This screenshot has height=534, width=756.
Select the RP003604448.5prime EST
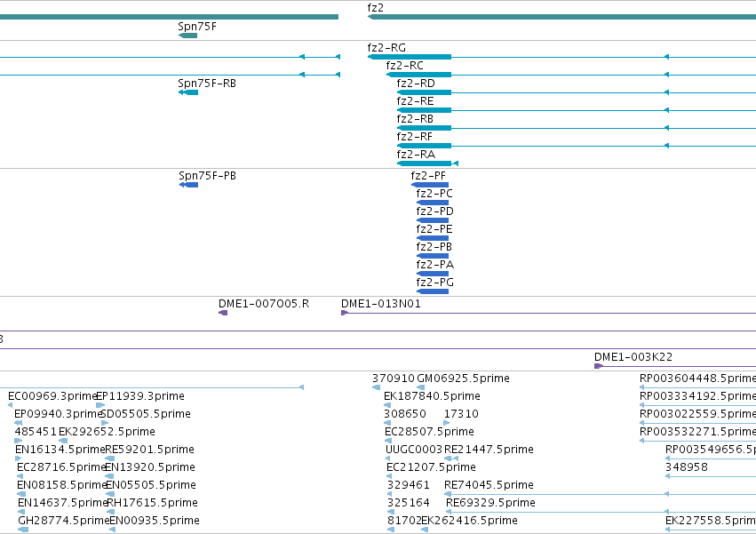coord(697,387)
